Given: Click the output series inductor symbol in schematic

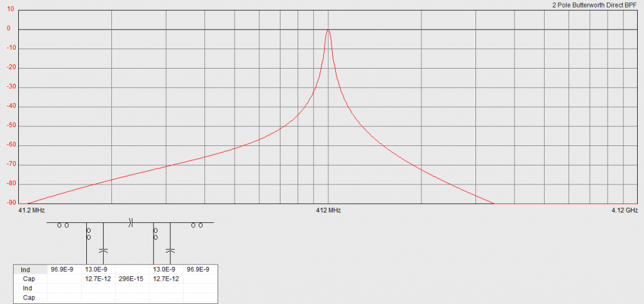Looking at the screenshot, I should [197, 225].
